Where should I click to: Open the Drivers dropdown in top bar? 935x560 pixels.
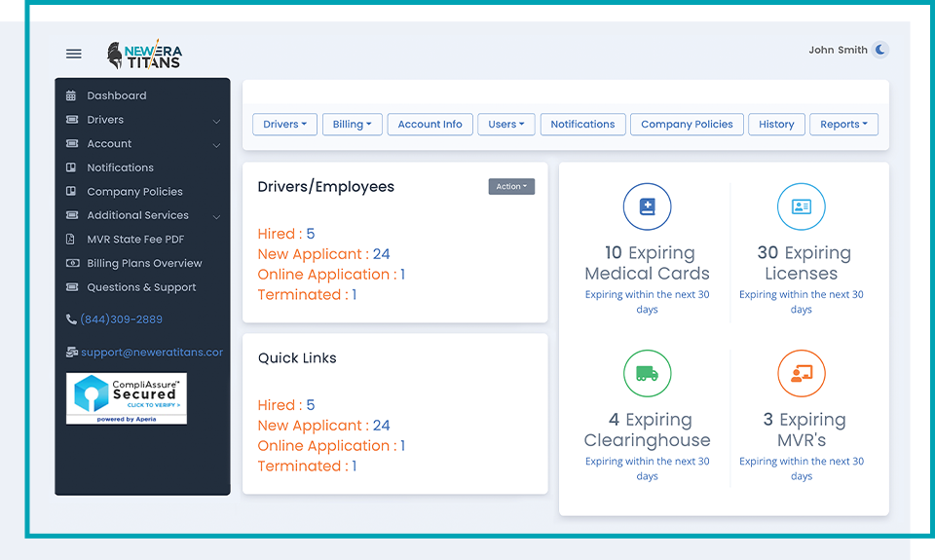[285, 124]
